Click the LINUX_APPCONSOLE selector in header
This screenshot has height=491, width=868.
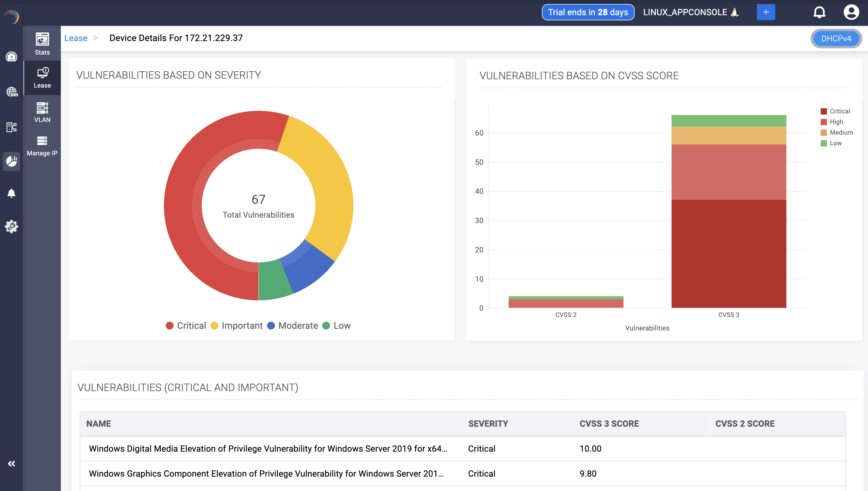(690, 12)
